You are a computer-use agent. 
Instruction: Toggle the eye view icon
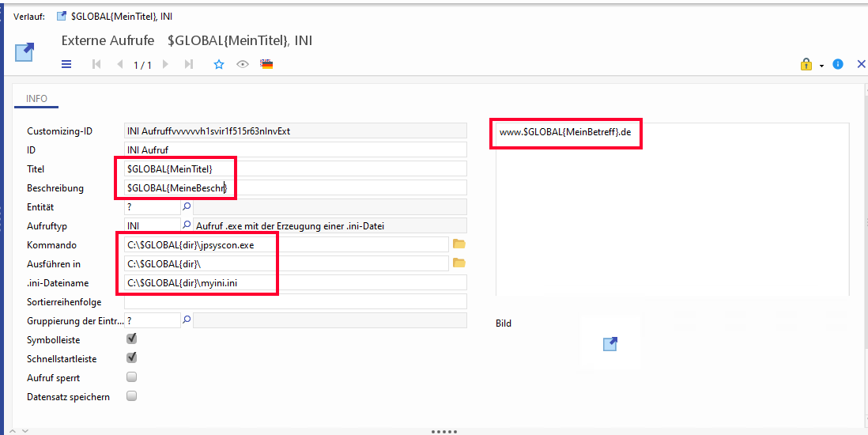coord(243,64)
